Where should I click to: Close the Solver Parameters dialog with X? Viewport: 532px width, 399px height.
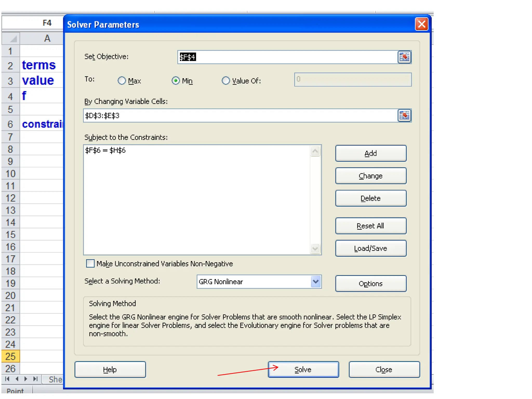pyautogui.click(x=421, y=24)
